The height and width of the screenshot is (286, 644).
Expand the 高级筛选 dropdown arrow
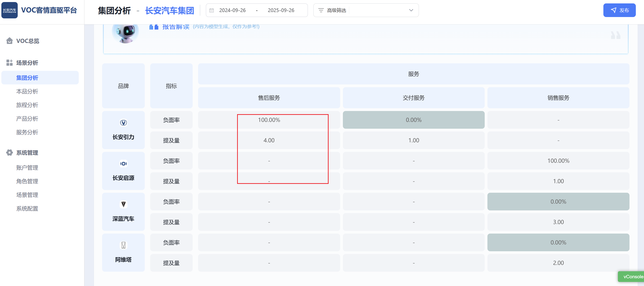(x=411, y=10)
